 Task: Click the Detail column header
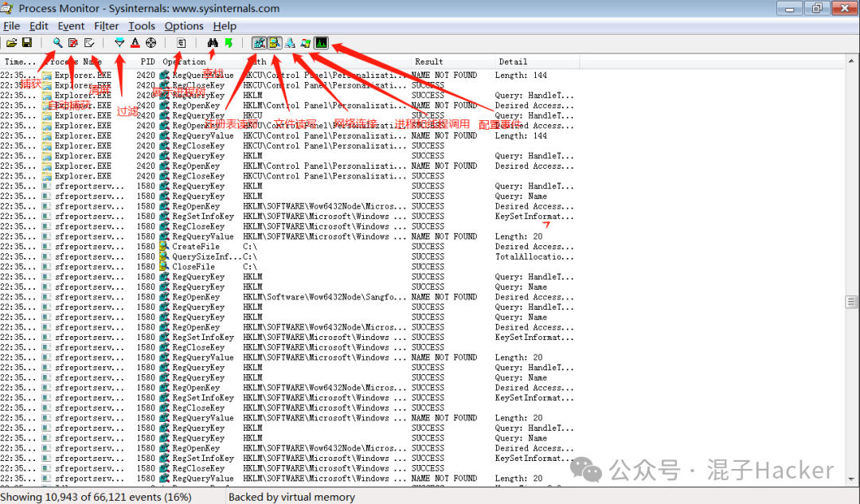pyautogui.click(x=535, y=61)
